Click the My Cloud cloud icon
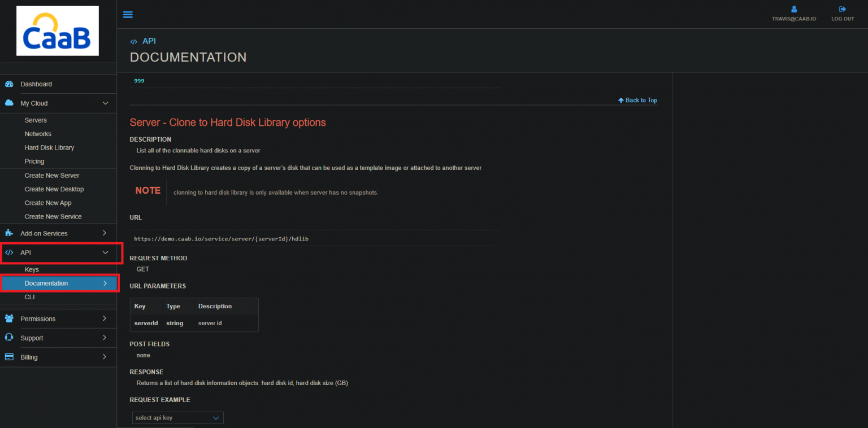The width and height of the screenshot is (868, 428). (x=9, y=103)
